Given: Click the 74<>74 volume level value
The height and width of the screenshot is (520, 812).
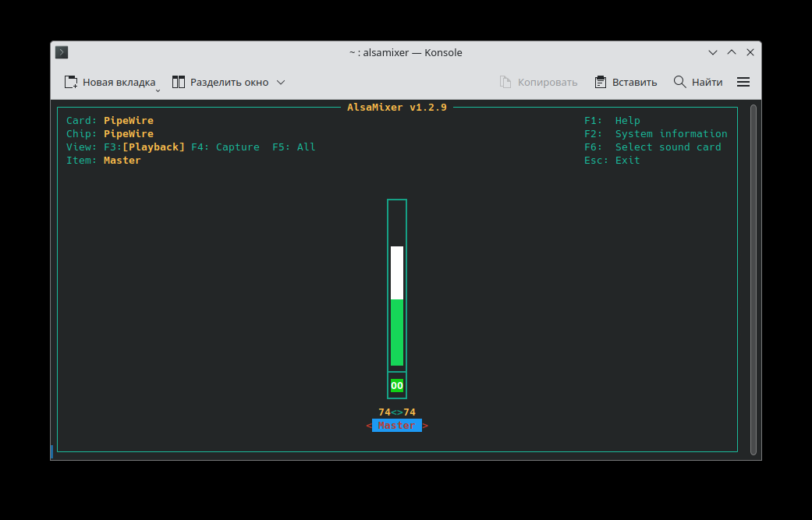Looking at the screenshot, I should click(x=397, y=412).
